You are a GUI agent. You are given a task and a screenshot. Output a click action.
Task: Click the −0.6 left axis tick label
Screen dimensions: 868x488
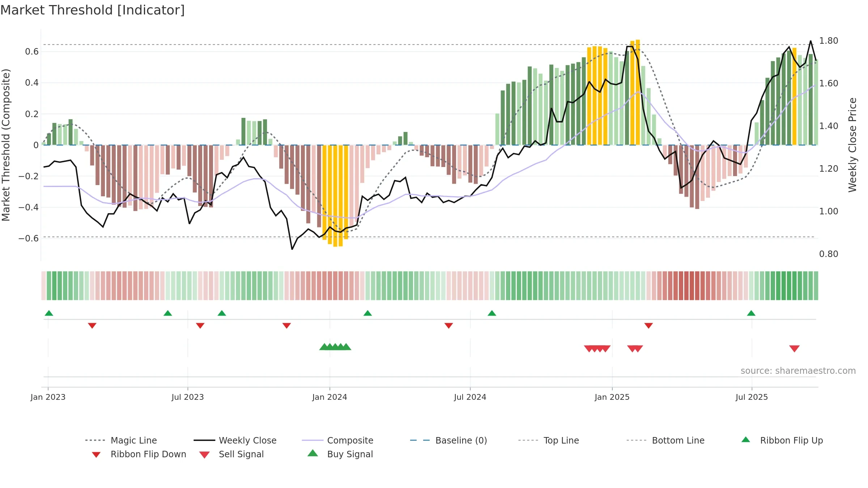click(x=29, y=238)
